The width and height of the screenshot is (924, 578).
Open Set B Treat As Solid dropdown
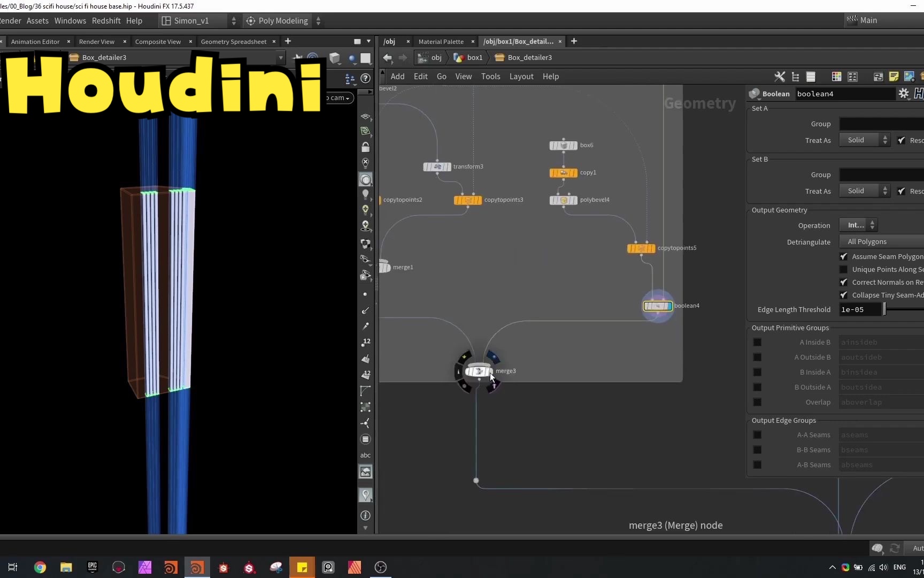[865, 191]
